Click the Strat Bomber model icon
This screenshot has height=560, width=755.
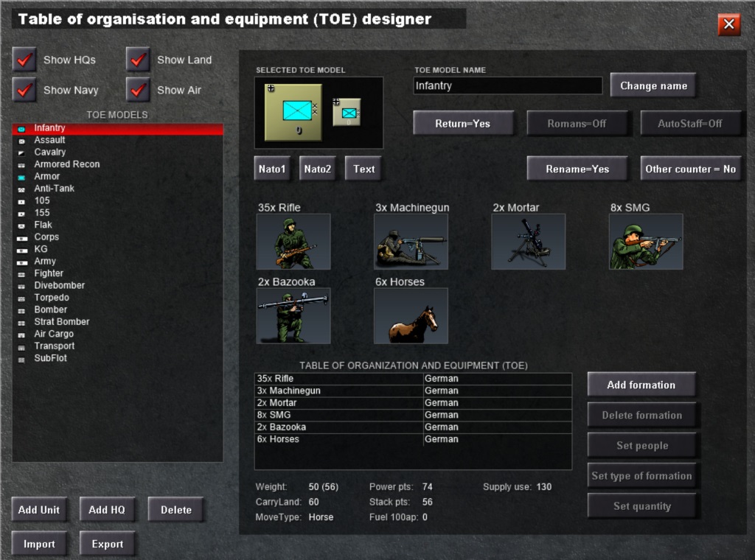21,323
